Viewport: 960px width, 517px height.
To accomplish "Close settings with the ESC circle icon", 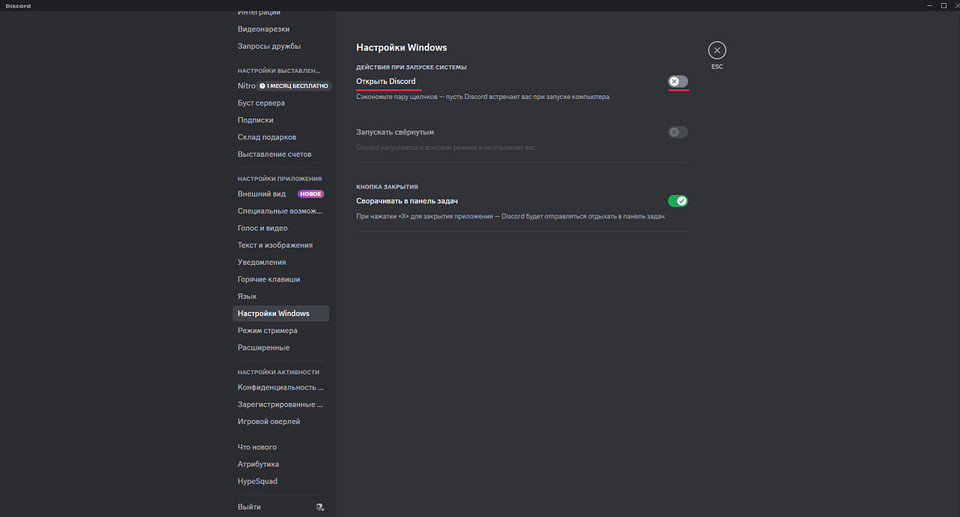I will click(717, 50).
